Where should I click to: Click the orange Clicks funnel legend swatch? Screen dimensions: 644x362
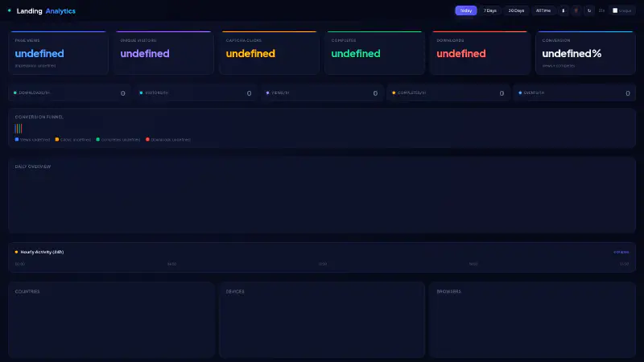pyautogui.click(x=56, y=139)
